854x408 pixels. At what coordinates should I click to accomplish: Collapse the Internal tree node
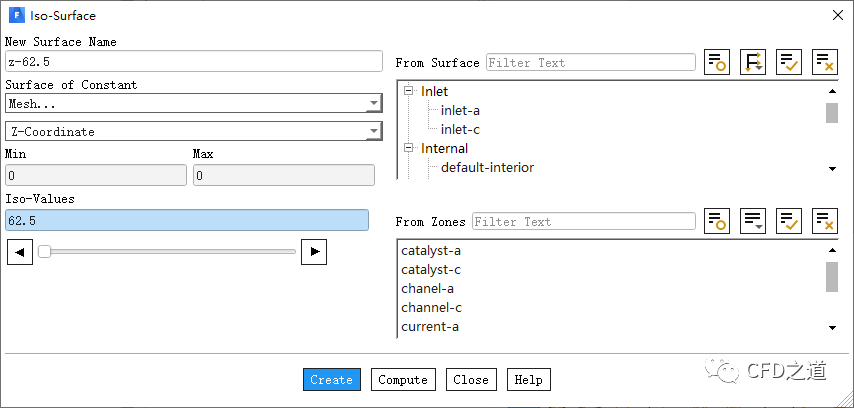click(x=409, y=149)
